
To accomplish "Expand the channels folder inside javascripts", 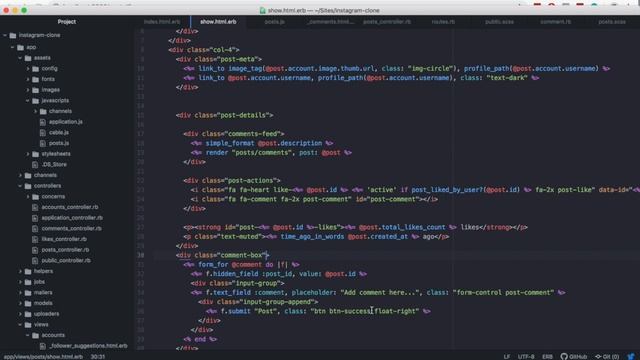I will [x=36, y=111].
